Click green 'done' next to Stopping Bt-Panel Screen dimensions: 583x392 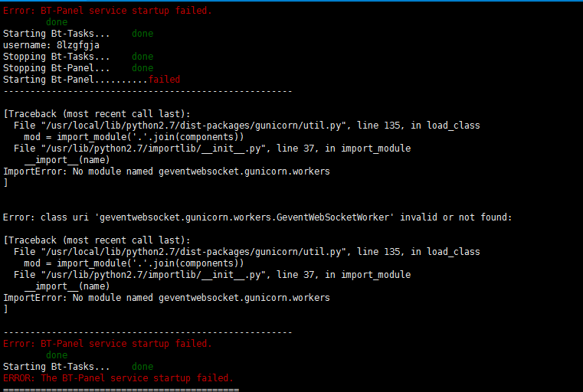142,68
